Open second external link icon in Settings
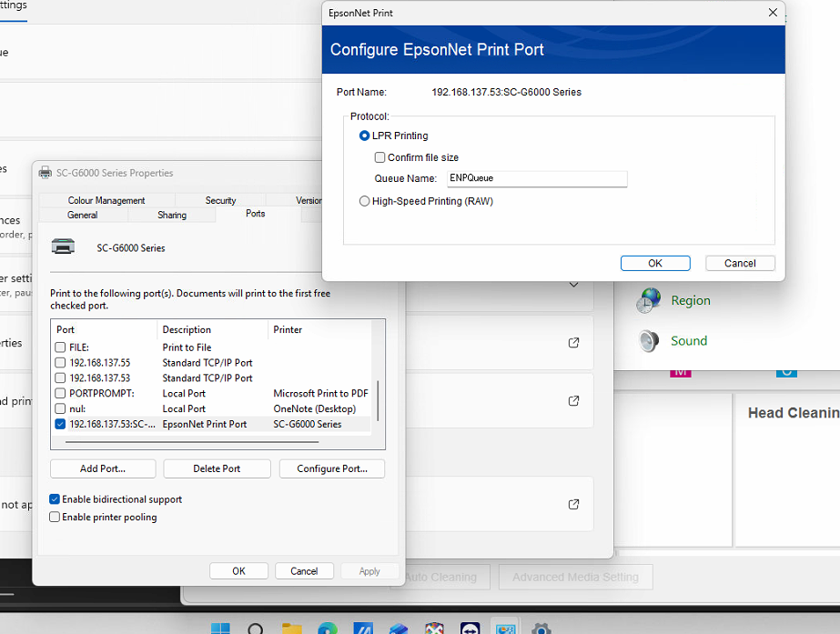Screen dimensions: 840x634 tap(573, 401)
